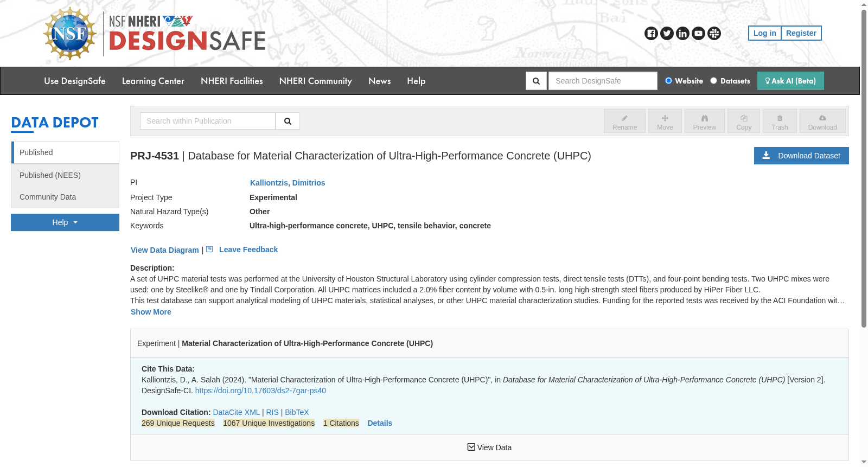Open the NHERI Facilities menu
868x467 pixels.
(x=232, y=81)
